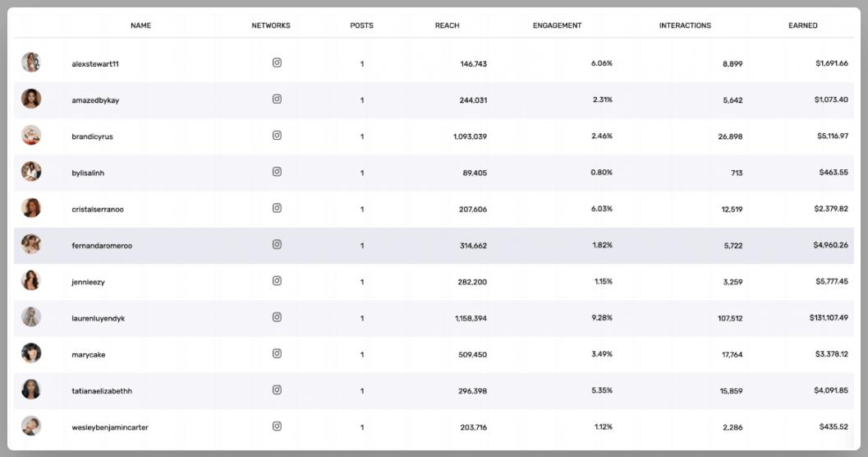Click Instagram icon in bylisalinh row
The image size is (868, 457).
click(277, 172)
